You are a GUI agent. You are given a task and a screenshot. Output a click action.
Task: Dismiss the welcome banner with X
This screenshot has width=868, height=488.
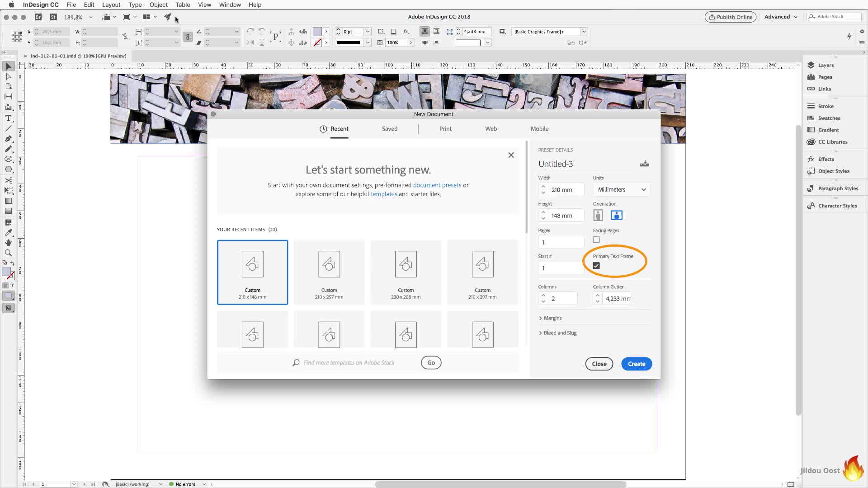(511, 155)
